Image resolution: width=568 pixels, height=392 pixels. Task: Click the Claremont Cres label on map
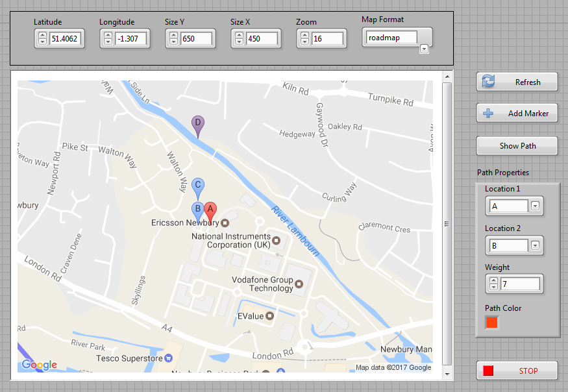[x=384, y=227]
